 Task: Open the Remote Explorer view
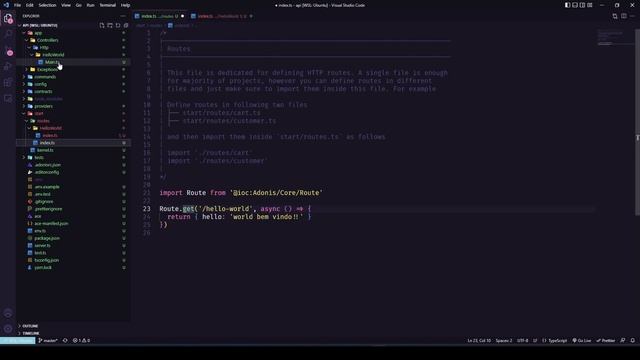coord(8,98)
